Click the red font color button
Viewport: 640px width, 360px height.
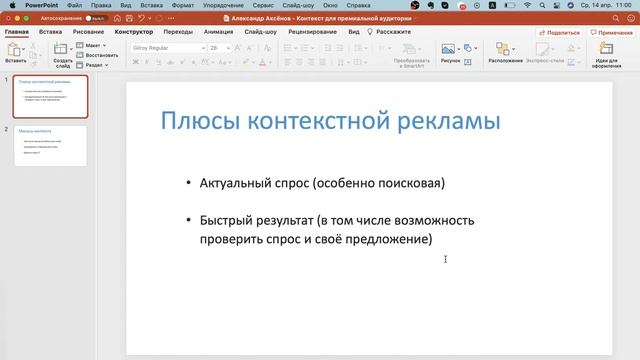(262, 62)
